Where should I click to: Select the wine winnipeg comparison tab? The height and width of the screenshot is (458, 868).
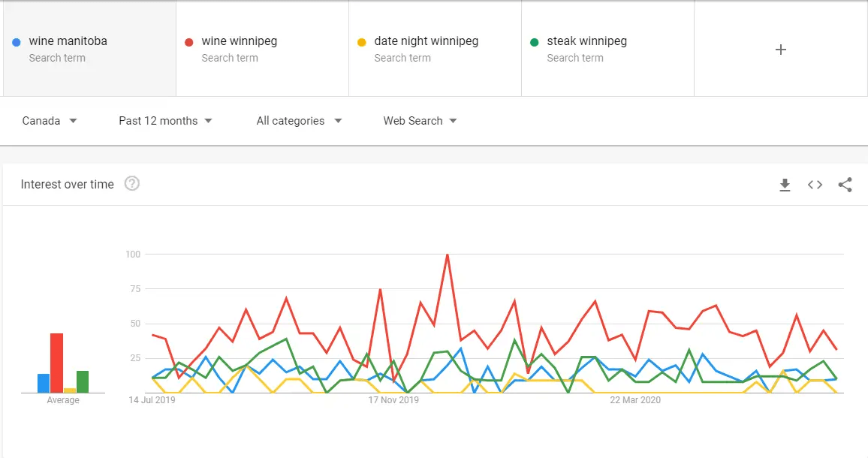[261, 49]
